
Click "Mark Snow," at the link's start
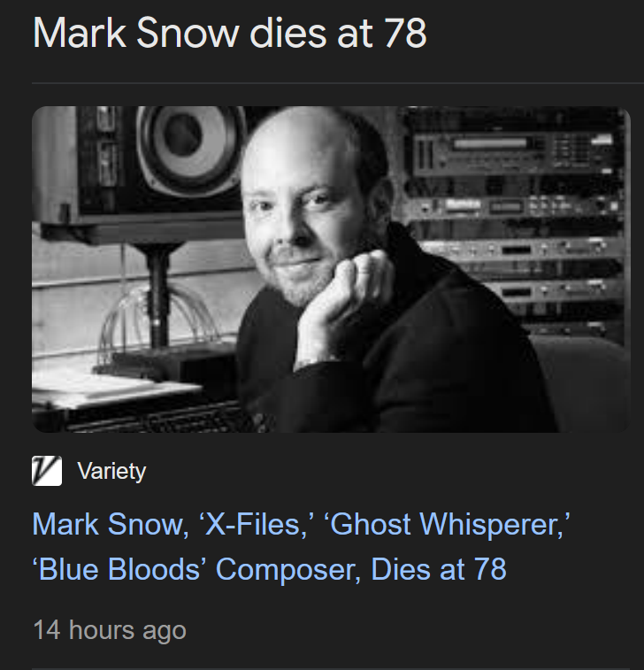coord(111,525)
